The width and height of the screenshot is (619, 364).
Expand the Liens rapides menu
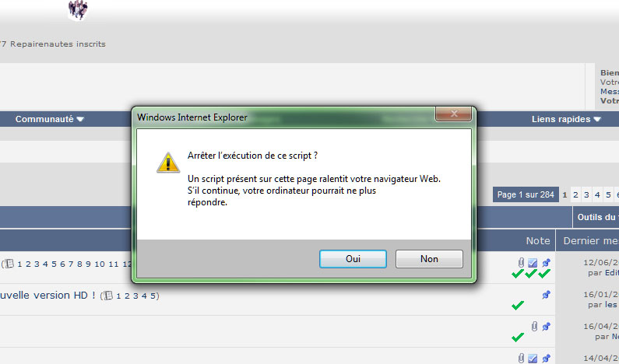tap(566, 119)
